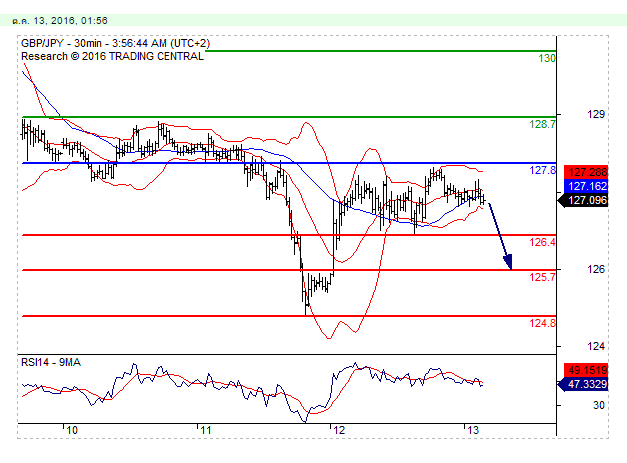The image size is (627, 463).
Task: Click the red 124.8 support label
Action: click(542, 323)
